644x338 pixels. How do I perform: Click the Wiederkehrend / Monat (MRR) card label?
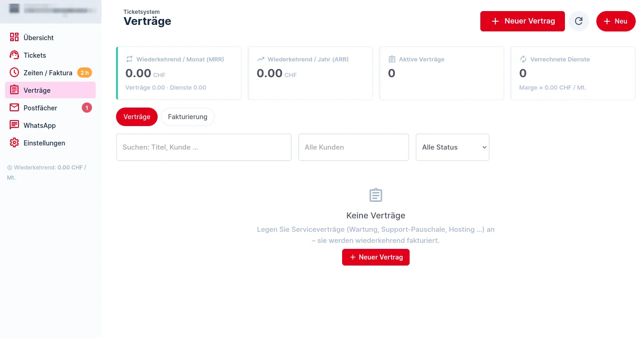pyautogui.click(x=180, y=59)
